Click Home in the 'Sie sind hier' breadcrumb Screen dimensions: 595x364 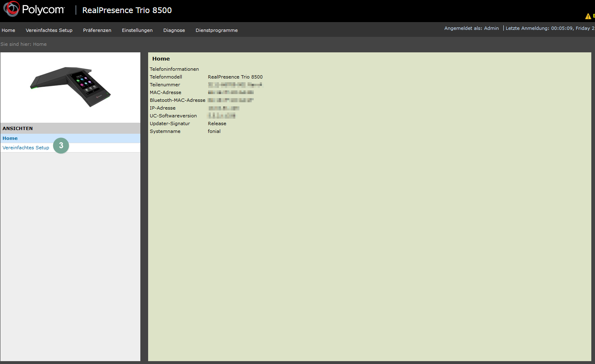tap(40, 44)
